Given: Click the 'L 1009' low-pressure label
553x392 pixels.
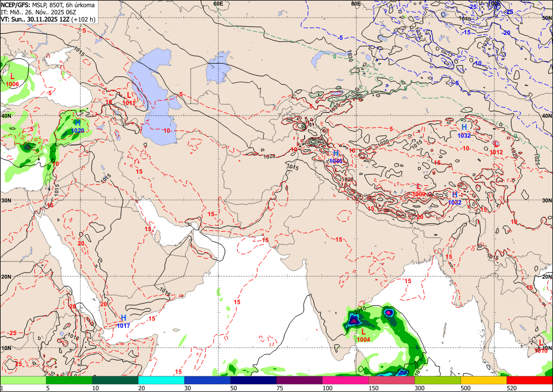Looking at the screenshot, I should pos(419,190).
